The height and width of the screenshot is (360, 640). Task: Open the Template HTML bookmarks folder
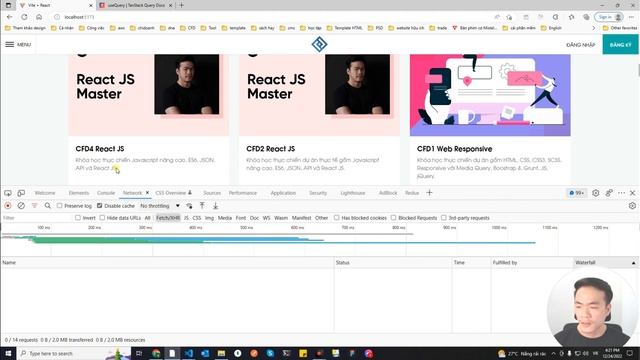click(x=344, y=28)
